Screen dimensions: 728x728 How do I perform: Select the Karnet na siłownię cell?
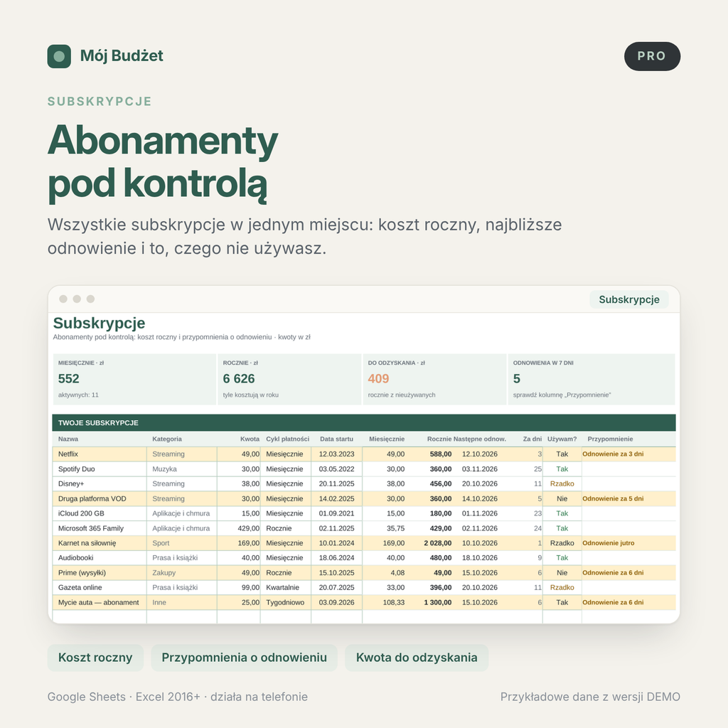coord(100,543)
